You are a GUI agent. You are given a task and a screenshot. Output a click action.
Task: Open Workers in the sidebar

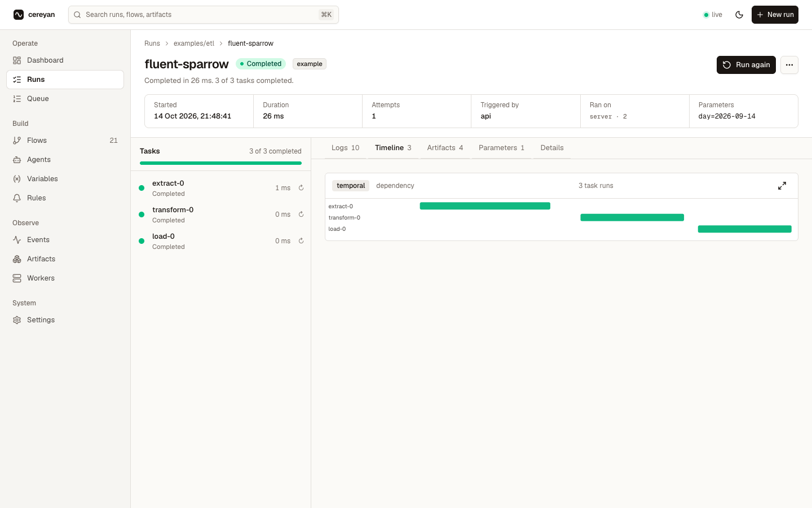pyautogui.click(x=65, y=278)
